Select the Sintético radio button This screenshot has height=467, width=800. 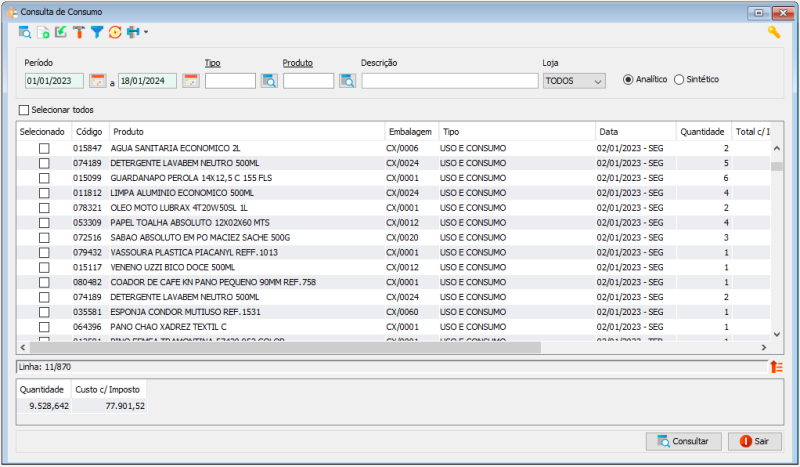pos(679,80)
